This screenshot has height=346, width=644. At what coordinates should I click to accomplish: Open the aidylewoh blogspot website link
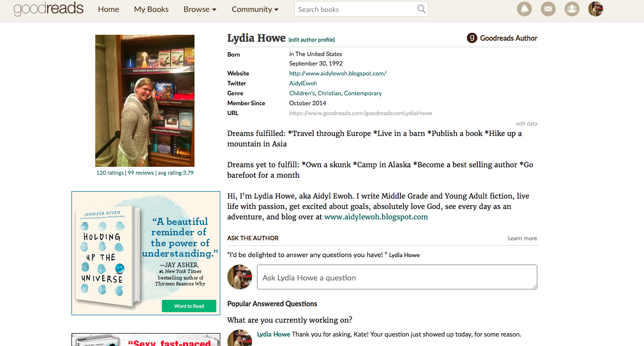point(338,73)
